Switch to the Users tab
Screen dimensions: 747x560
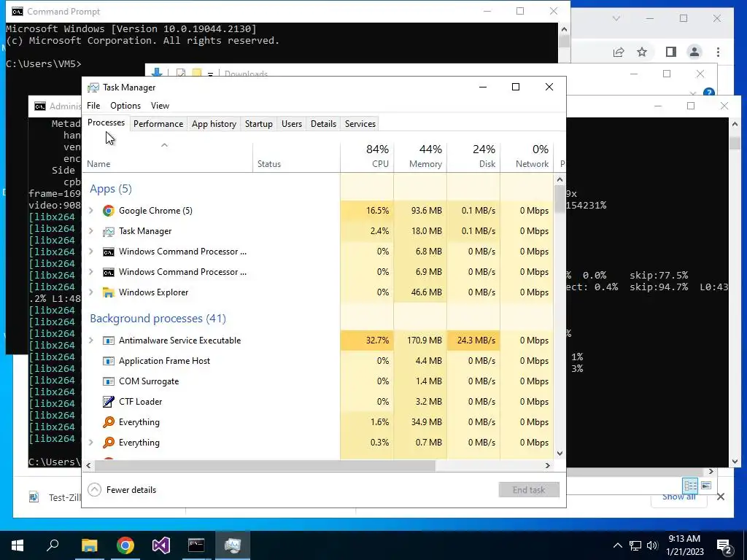292,124
